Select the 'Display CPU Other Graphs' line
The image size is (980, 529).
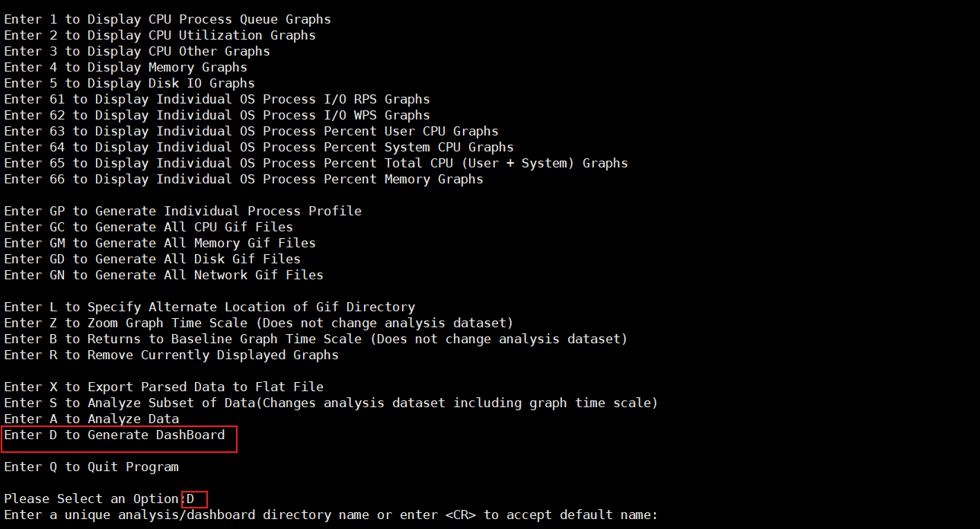tap(137, 51)
